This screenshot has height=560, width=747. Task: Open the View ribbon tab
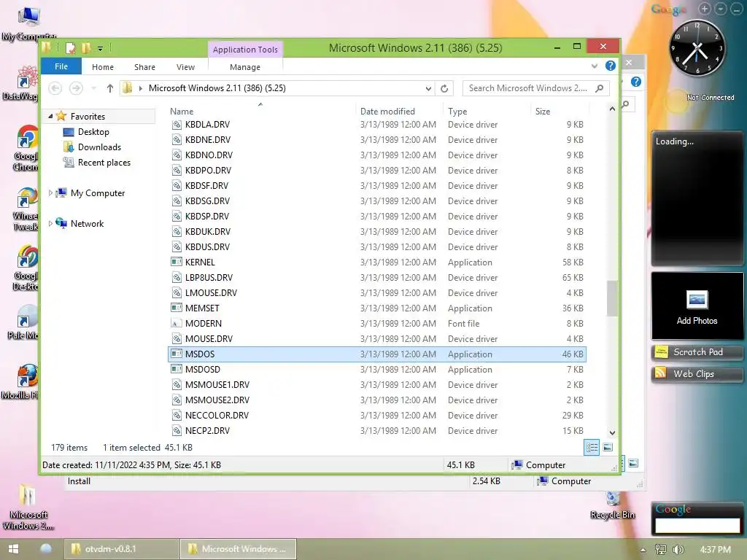(185, 67)
